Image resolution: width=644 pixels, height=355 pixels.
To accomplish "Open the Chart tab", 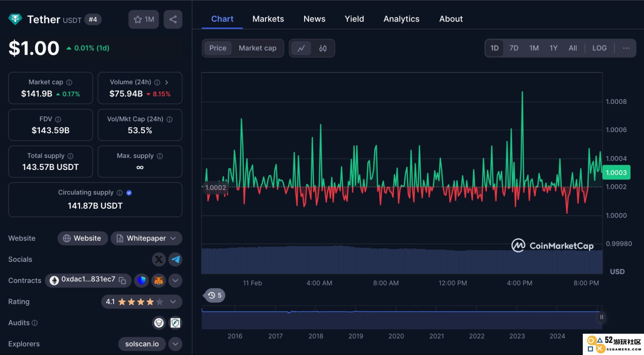I will (222, 19).
